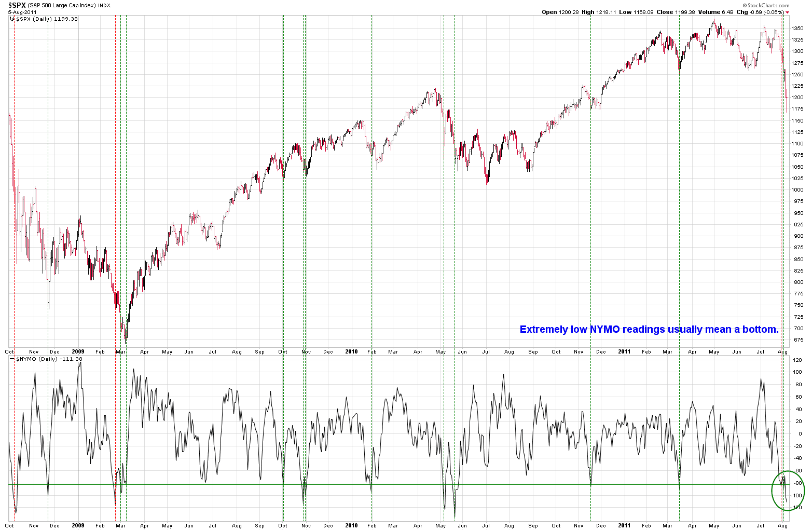Click the 1150 price axis label
Screen dimensions: 812x530
(798, 120)
